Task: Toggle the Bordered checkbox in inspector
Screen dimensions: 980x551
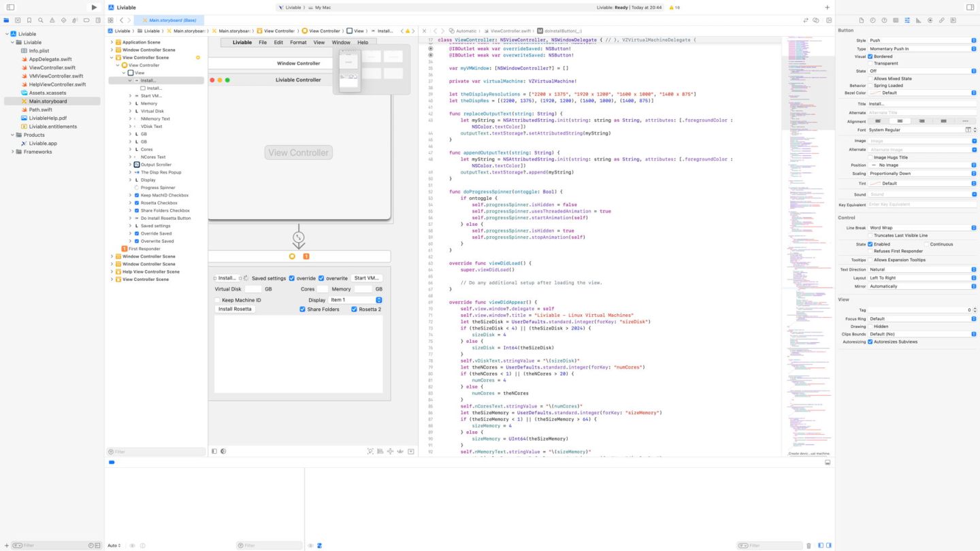Action: pyautogui.click(x=870, y=56)
